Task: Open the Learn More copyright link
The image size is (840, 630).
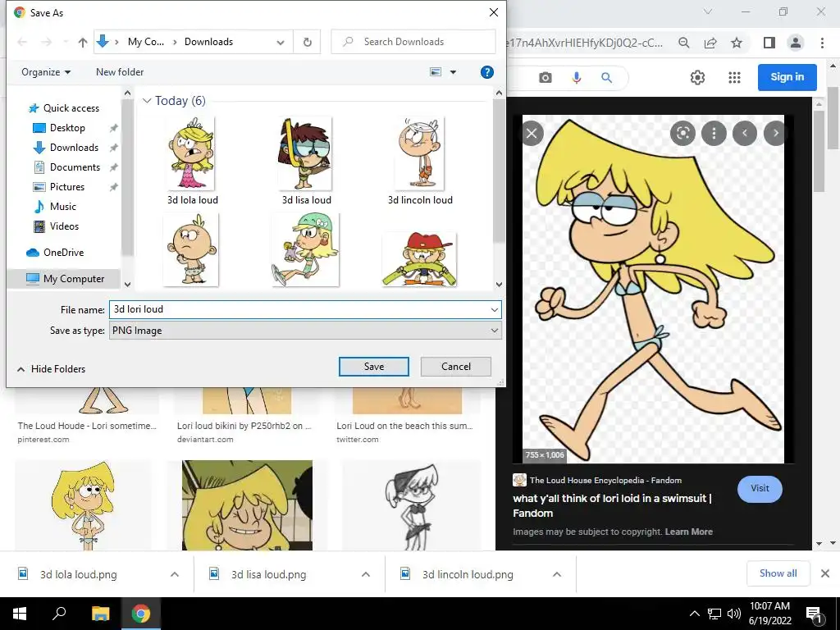Action: click(x=688, y=532)
